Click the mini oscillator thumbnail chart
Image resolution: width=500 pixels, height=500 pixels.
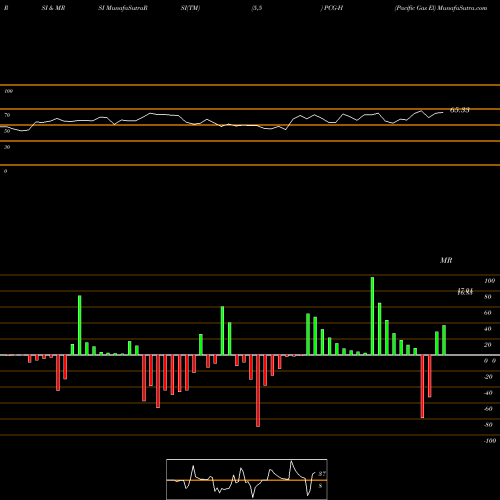click(247, 479)
